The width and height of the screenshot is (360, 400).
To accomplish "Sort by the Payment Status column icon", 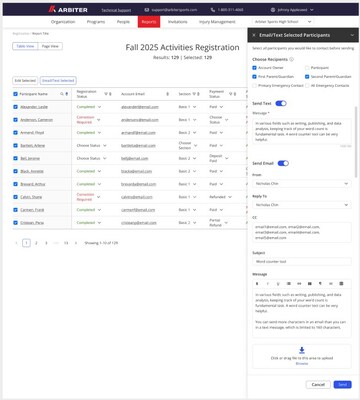I will coord(235,94).
